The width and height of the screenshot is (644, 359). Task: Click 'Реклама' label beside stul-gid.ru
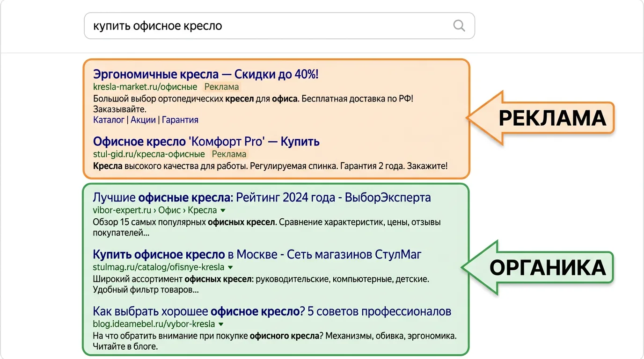pyautogui.click(x=229, y=154)
